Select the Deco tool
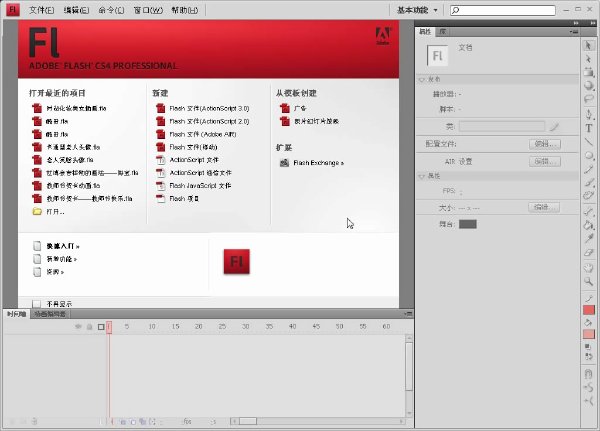 [589, 196]
